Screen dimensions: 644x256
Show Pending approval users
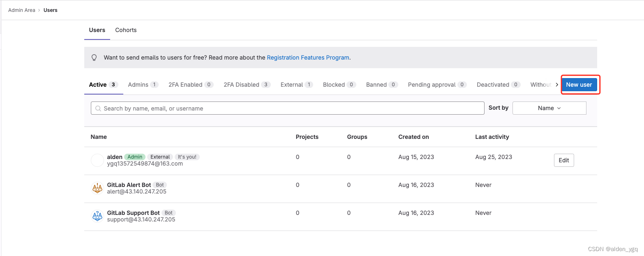click(437, 85)
